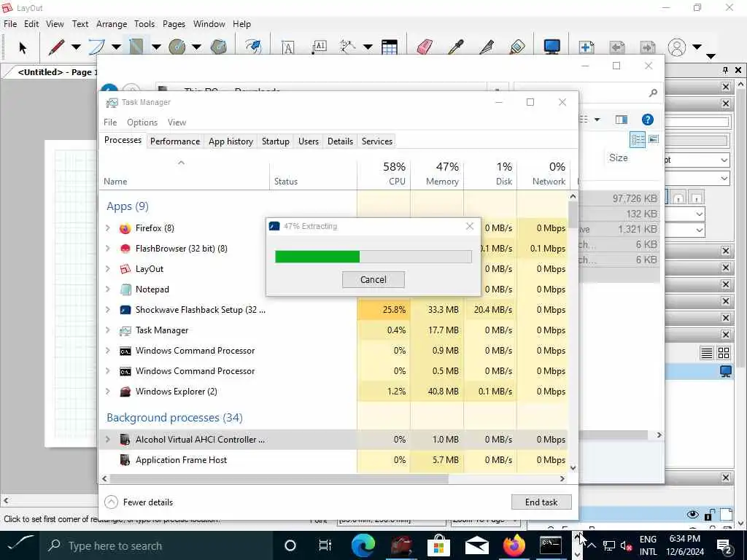The image size is (747, 560).
Task: Sort processes by CPU column
Action: (384, 174)
